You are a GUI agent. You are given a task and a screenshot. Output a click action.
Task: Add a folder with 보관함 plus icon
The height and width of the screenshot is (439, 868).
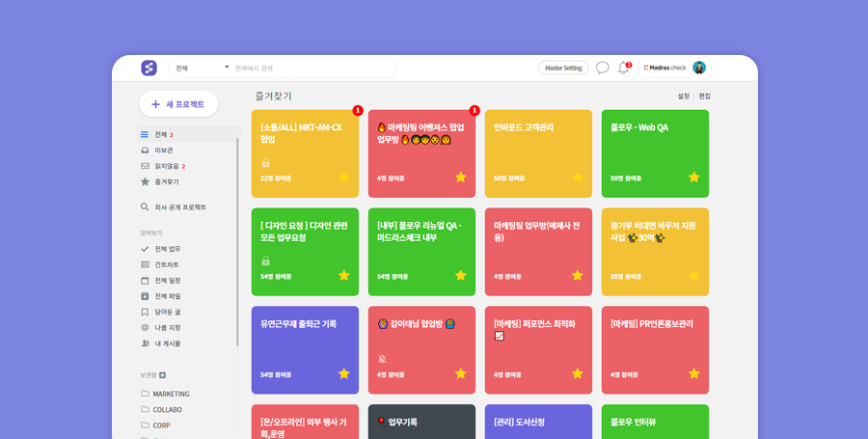click(x=163, y=374)
